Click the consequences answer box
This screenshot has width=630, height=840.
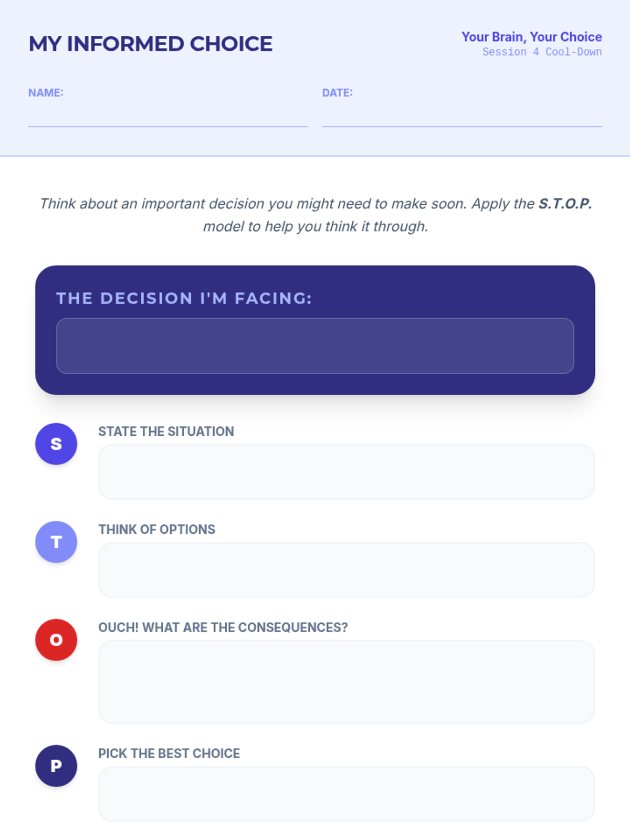(346, 681)
